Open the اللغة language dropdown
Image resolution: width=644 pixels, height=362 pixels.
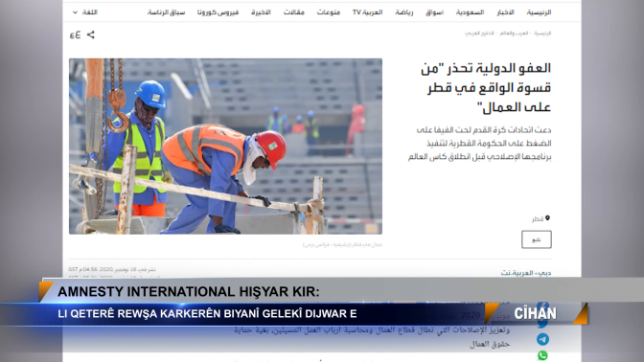point(85,12)
